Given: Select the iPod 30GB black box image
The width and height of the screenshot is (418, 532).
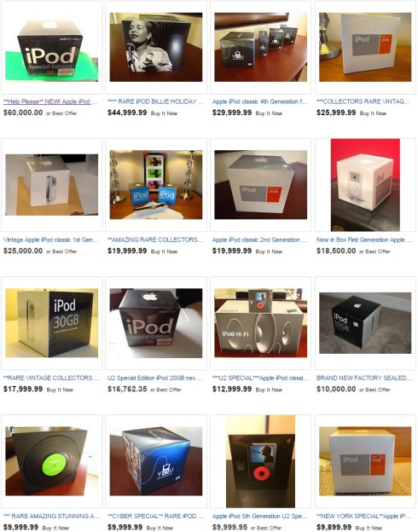Looking at the screenshot, I should [x=52, y=323].
